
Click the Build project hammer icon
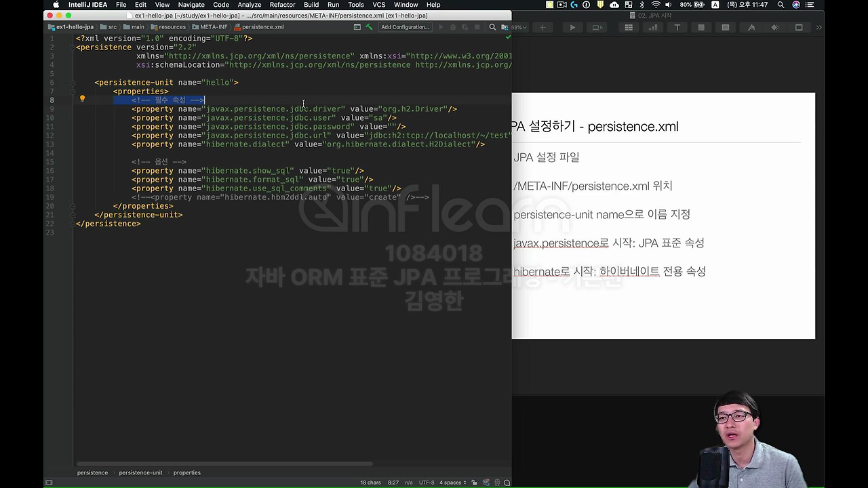[369, 27]
